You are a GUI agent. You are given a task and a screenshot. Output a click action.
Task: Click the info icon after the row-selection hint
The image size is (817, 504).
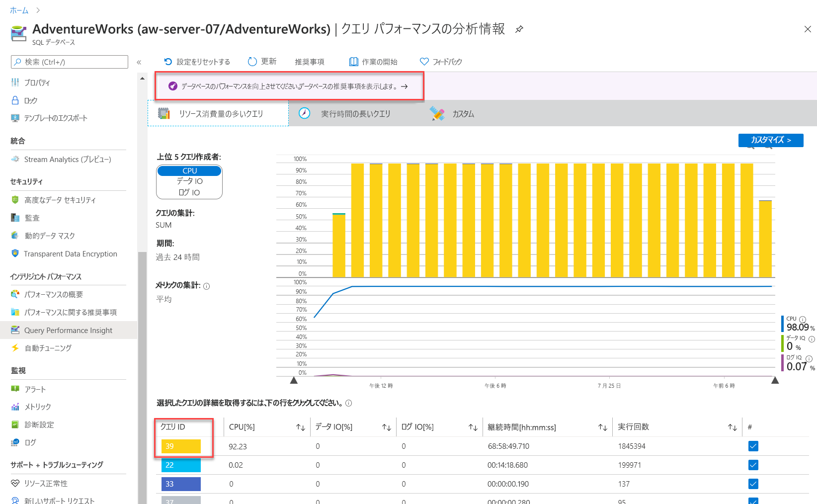click(349, 403)
